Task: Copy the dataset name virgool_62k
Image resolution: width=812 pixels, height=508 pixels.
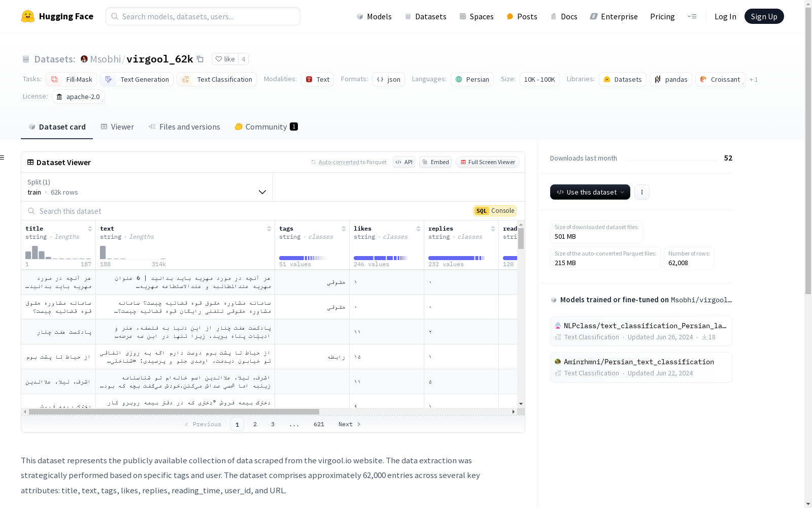Action: (200, 59)
